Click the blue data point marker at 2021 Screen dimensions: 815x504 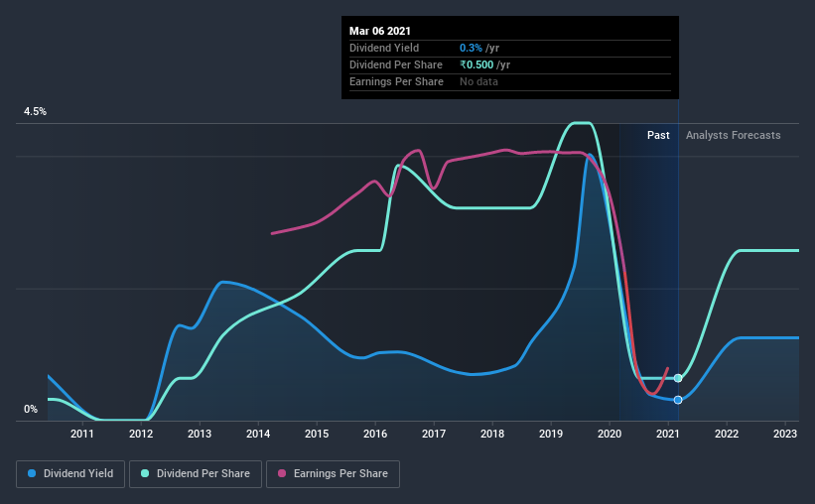[678, 400]
